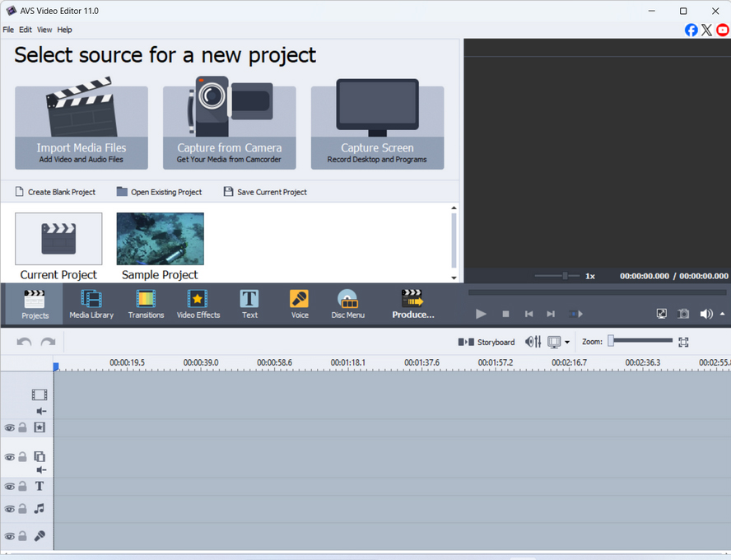Open X (Twitter) page icon
This screenshot has width=731, height=560.
[x=707, y=30]
